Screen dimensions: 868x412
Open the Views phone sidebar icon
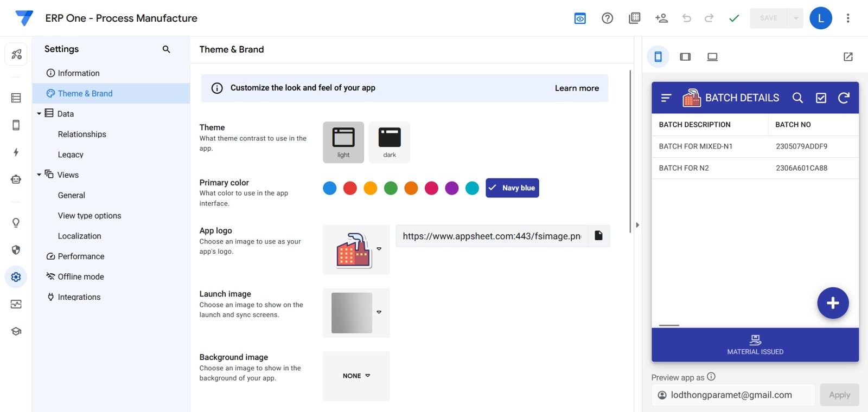(x=16, y=125)
